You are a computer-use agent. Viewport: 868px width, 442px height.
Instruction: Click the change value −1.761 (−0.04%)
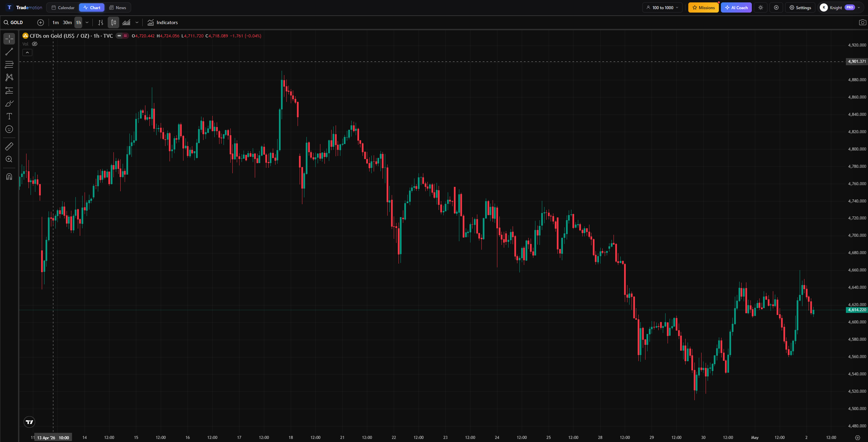(246, 36)
